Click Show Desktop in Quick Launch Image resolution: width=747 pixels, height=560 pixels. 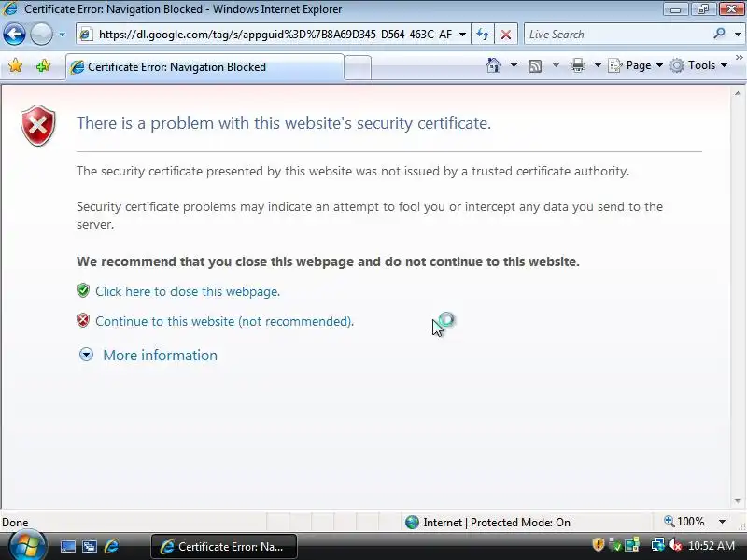click(x=67, y=546)
